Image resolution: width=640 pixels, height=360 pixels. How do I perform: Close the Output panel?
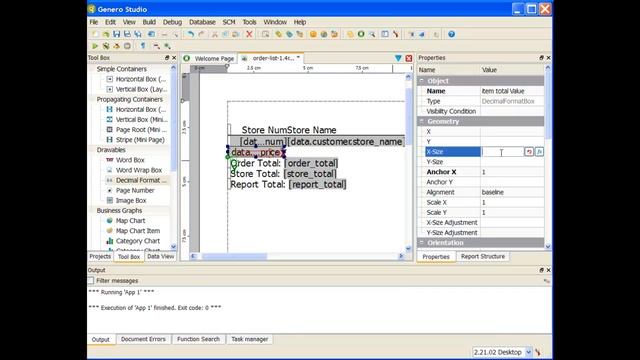click(548, 270)
